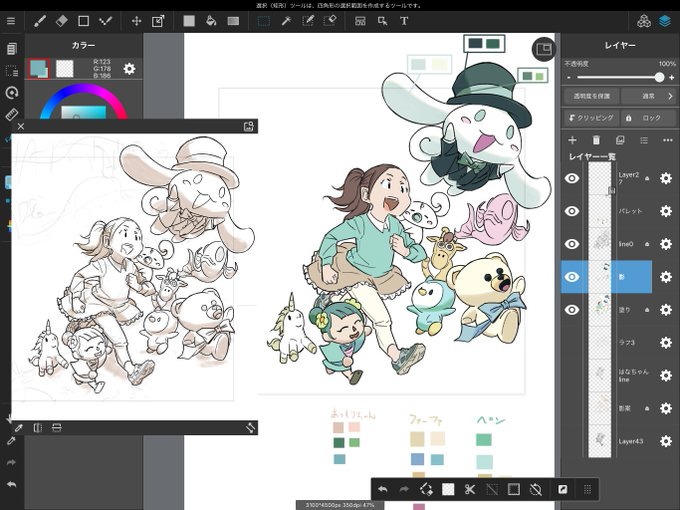Screen dimensions: 680x510
Task: Click the opacity slider handle
Action: point(659,77)
